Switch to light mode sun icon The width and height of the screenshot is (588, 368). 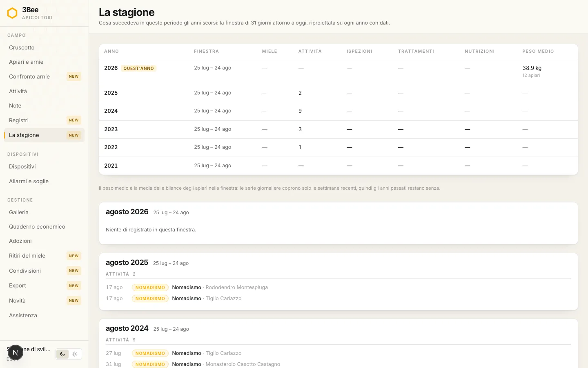click(x=75, y=354)
